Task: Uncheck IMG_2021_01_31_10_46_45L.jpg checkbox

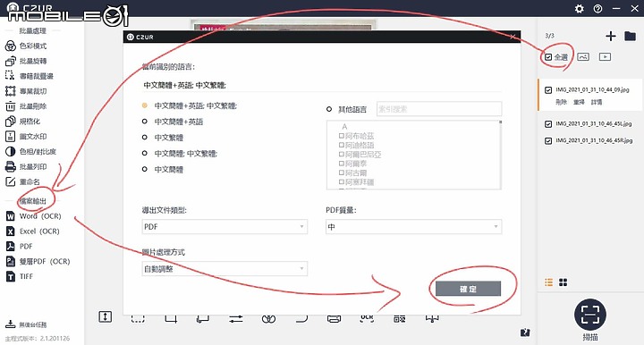Action: click(x=548, y=124)
